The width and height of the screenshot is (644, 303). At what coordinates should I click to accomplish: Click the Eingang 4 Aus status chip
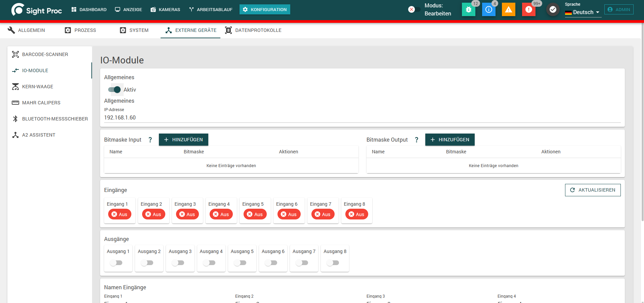pyautogui.click(x=221, y=214)
